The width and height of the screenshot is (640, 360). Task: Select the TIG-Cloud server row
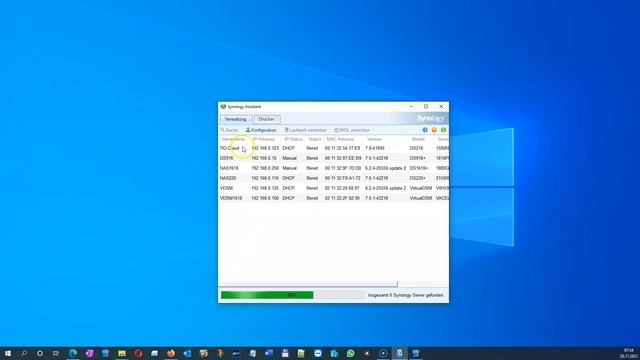[333, 148]
